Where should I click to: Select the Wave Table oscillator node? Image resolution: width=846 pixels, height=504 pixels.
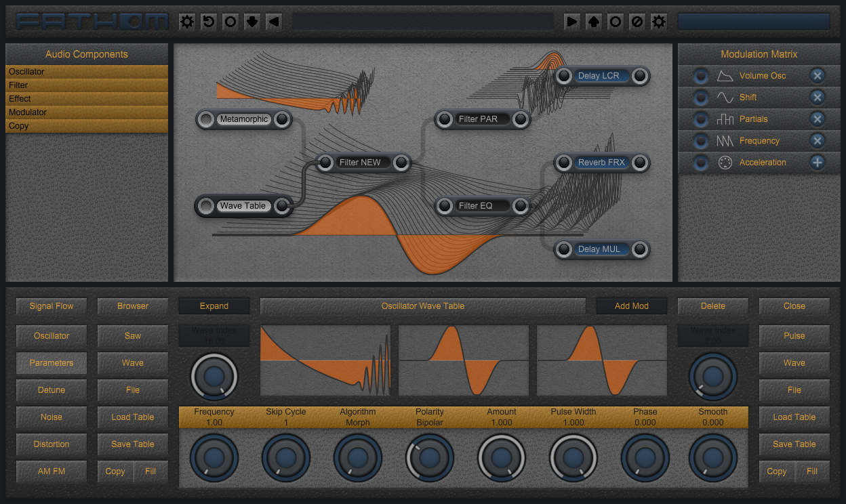[243, 206]
